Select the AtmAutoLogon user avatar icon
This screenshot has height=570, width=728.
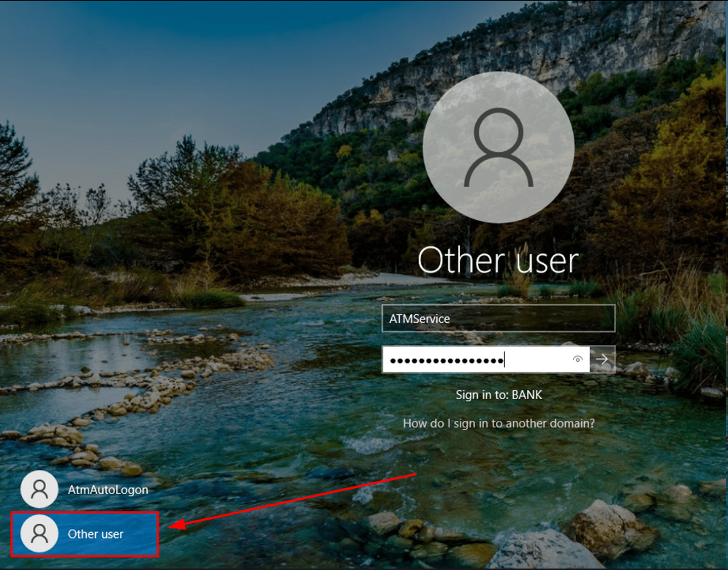(39, 489)
